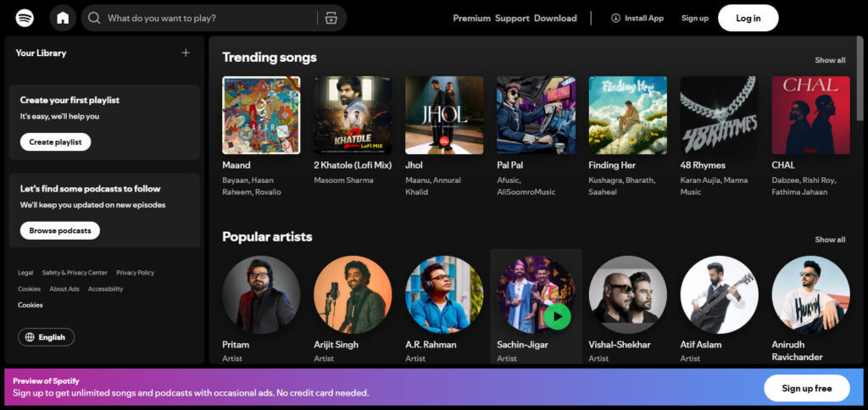Open the Pal Pal song cover
Viewport: 868px width, 410px height.
coord(536,115)
